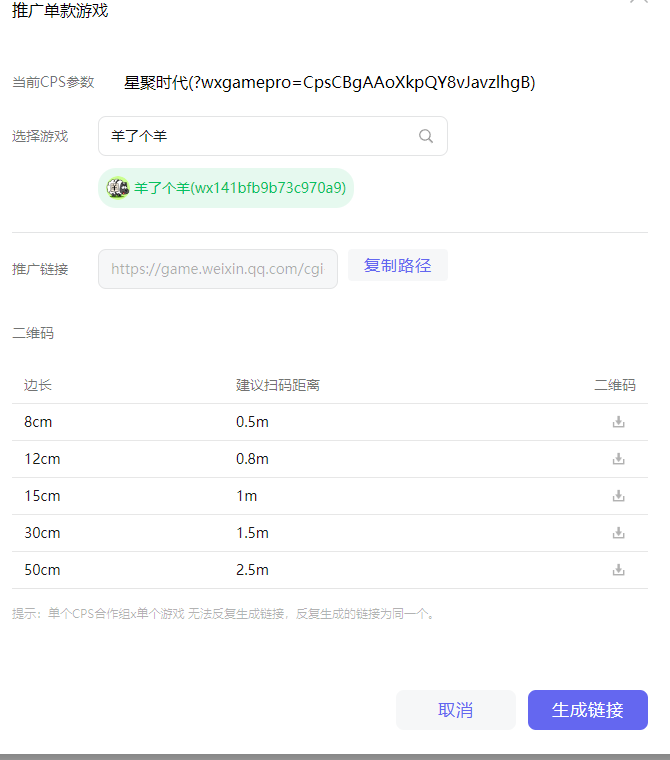This screenshot has width=670, height=760.
Task: Click the 二维码 section heading above table
Action: (x=33, y=333)
